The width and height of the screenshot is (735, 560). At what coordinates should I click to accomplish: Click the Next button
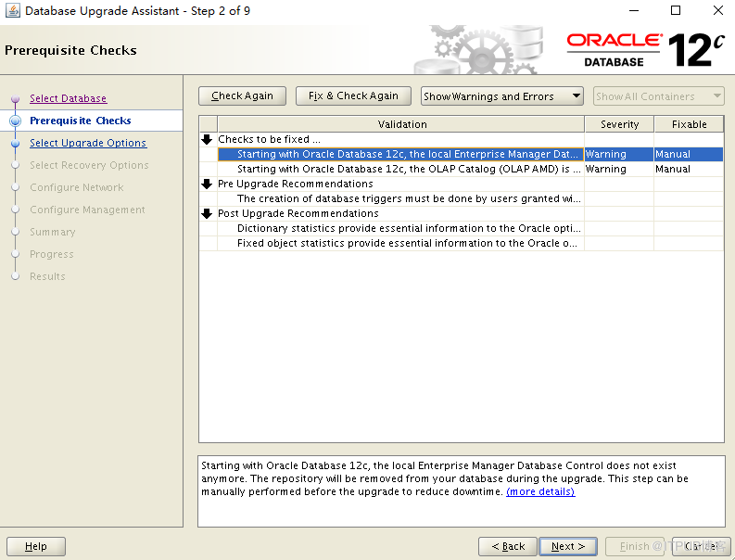pyautogui.click(x=568, y=546)
